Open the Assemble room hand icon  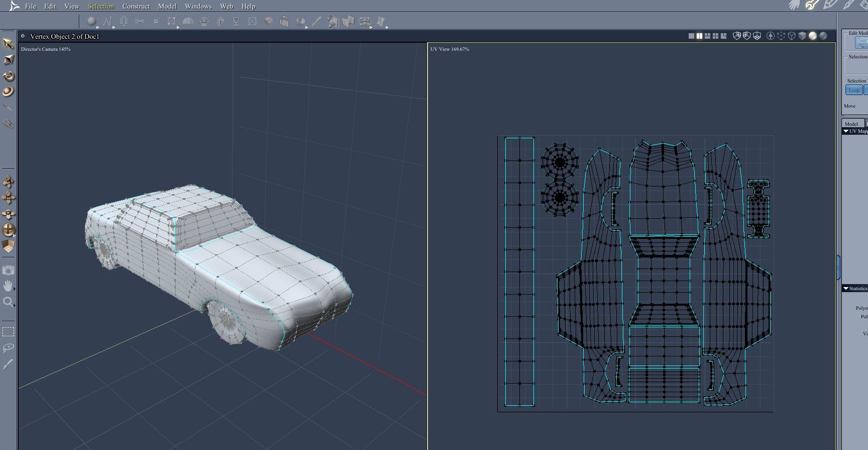pyautogui.click(x=794, y=5)
